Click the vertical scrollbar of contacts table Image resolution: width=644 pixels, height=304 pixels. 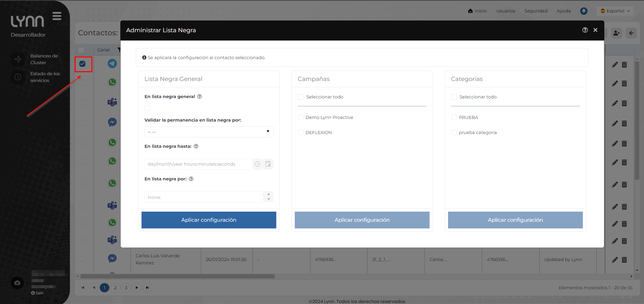637,120
